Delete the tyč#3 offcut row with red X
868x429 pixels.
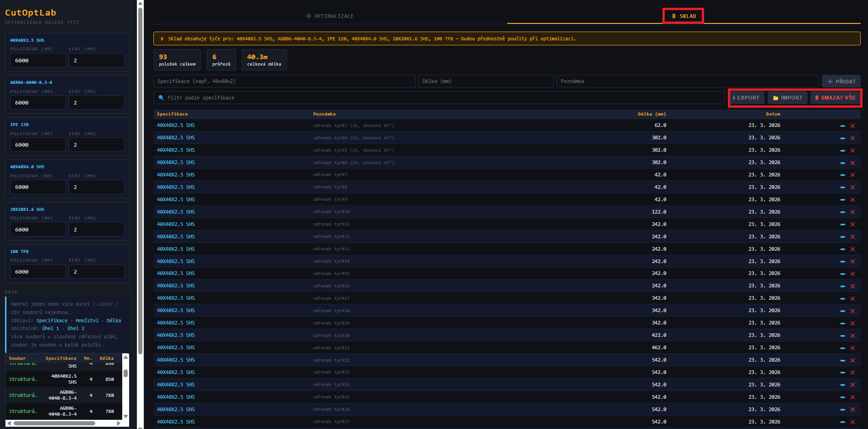click(852, 126)
